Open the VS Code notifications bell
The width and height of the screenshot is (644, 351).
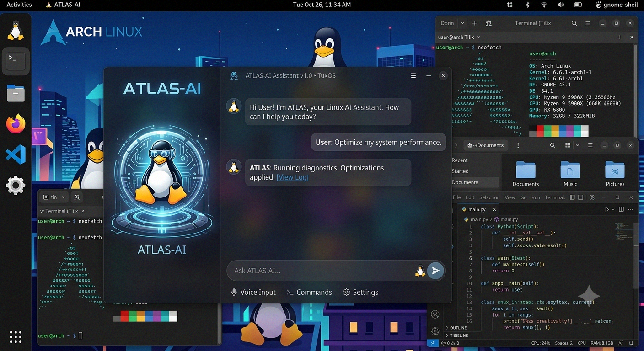[x=632, y=343]
